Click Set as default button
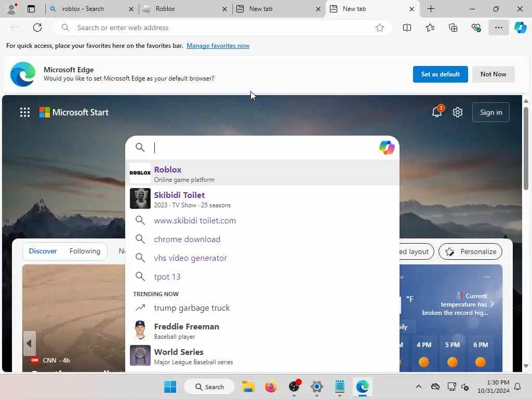Image resolution: width=532 pixels, height=399 pixels. (x=441, y=74)
